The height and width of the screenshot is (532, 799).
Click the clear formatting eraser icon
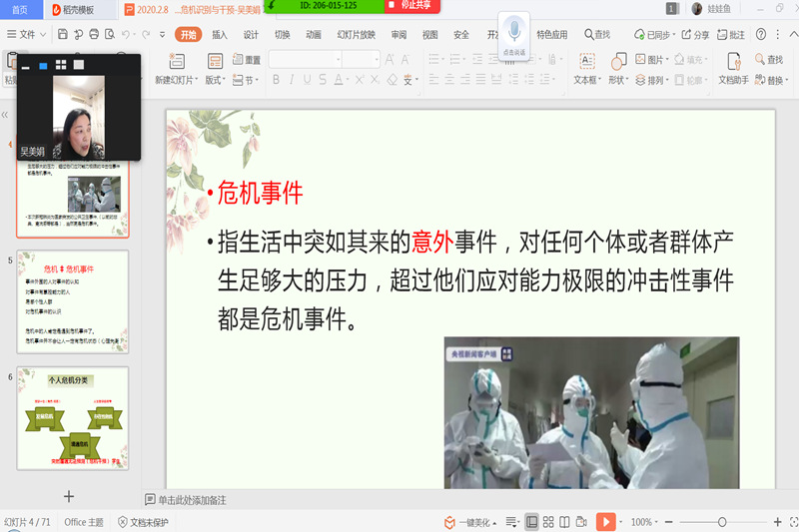coord(392,80)
